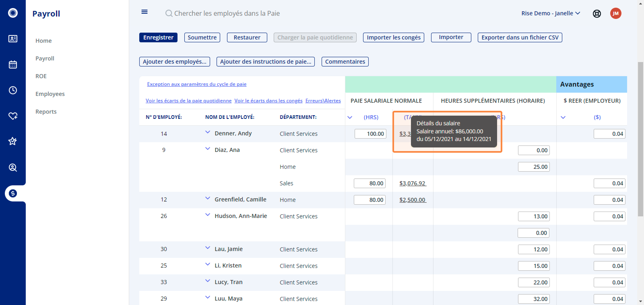
Task: Open the heart benefits sidebar icon
Action: tap(13, 116)
